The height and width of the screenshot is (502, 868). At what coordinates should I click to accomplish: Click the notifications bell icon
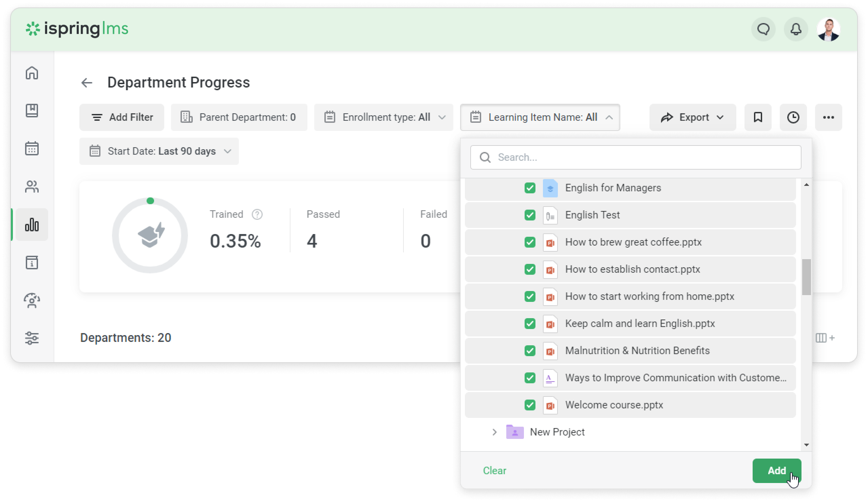coord(796,30)
